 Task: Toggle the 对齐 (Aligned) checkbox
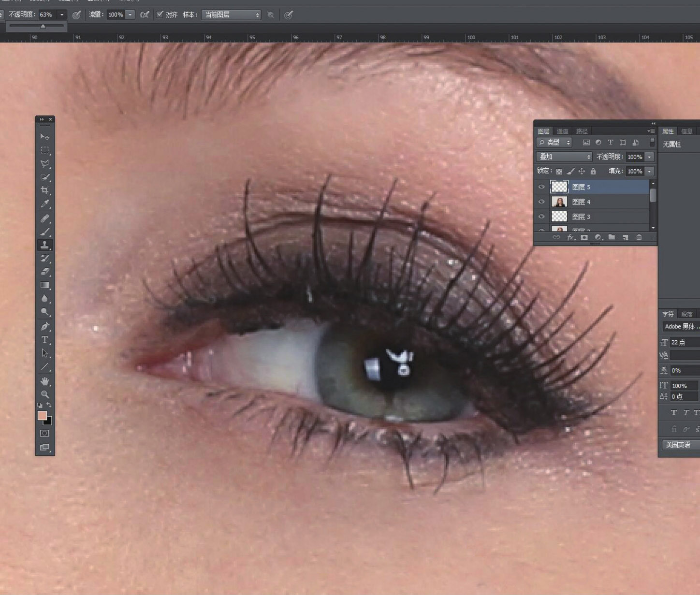pos(160,15)
